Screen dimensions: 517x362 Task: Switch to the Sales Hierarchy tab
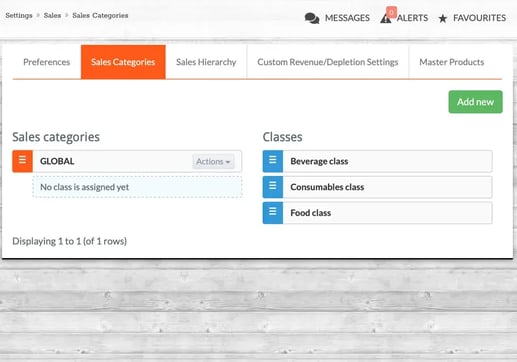(206, 62)
